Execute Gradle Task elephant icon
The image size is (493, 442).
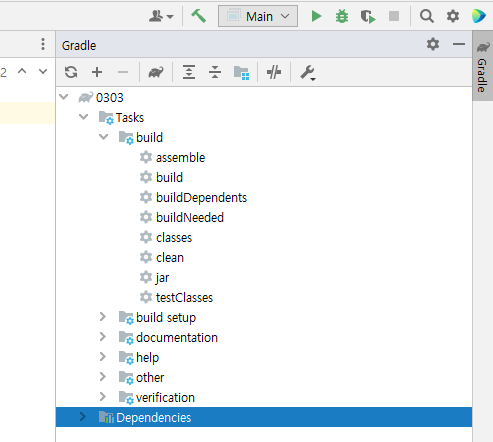click(156, 72)
